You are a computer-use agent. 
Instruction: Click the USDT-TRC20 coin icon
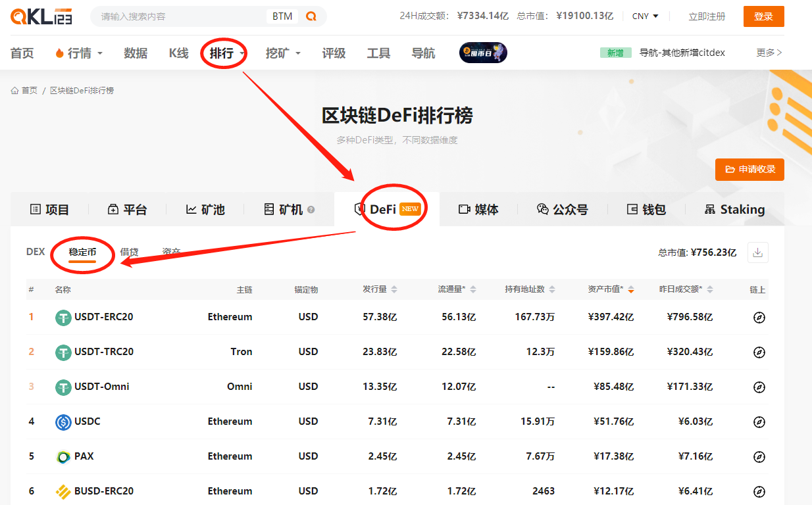tap(63, 352)
